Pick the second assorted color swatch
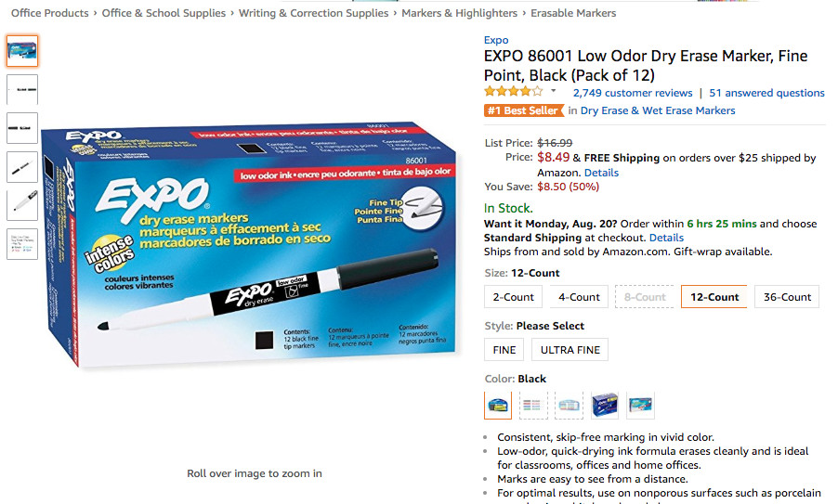This screenshot has width=838, height=504. click(533, 406)
